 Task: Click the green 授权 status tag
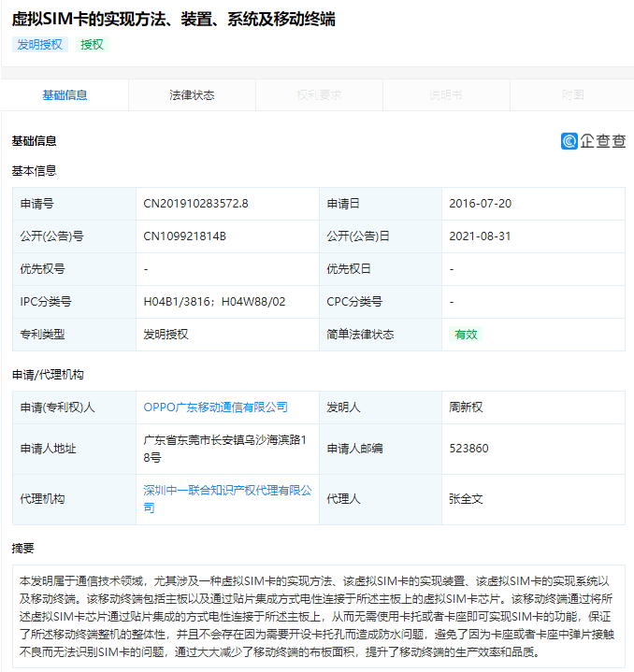click(93, 44)
